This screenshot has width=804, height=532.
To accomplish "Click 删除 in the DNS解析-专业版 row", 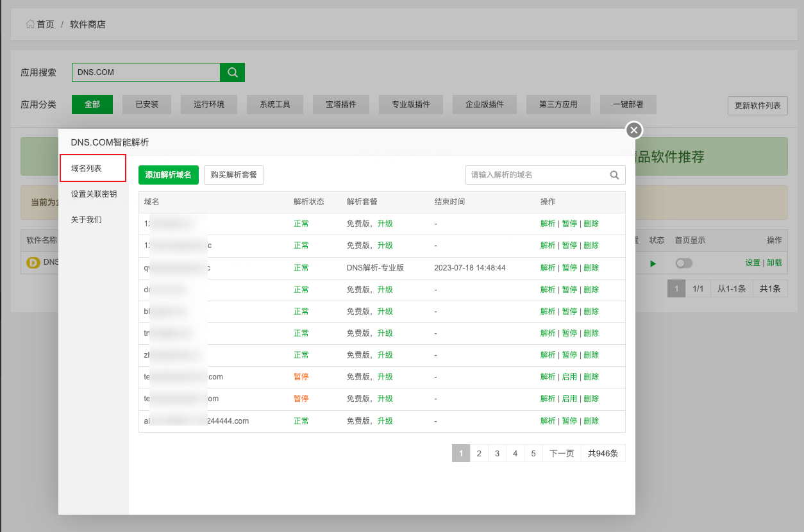I will click(x=591, y=267).
